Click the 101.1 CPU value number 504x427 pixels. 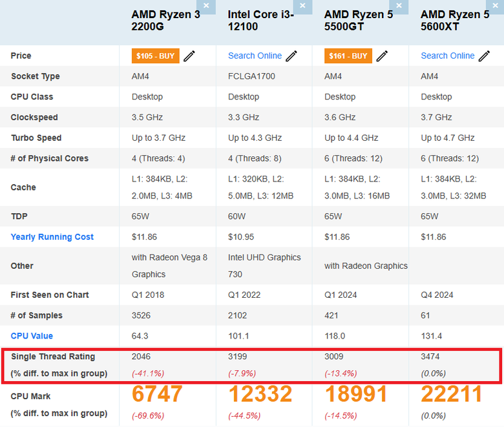tap(238, 336)
